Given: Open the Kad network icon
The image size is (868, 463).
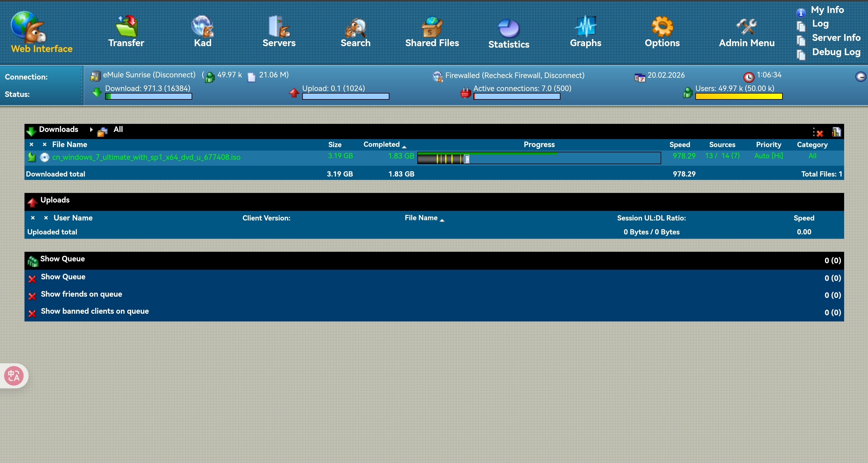Looking at the screenshot, I should click(x=202, y=27).
